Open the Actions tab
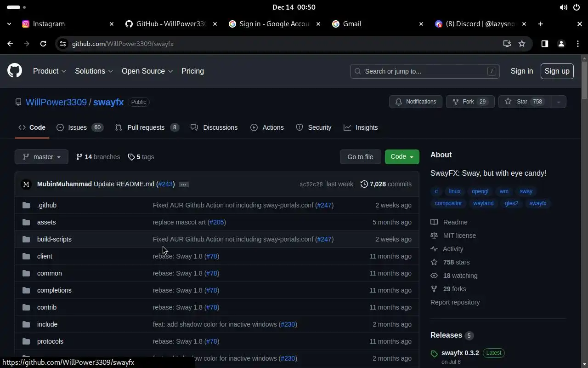 tap(267, 127)
